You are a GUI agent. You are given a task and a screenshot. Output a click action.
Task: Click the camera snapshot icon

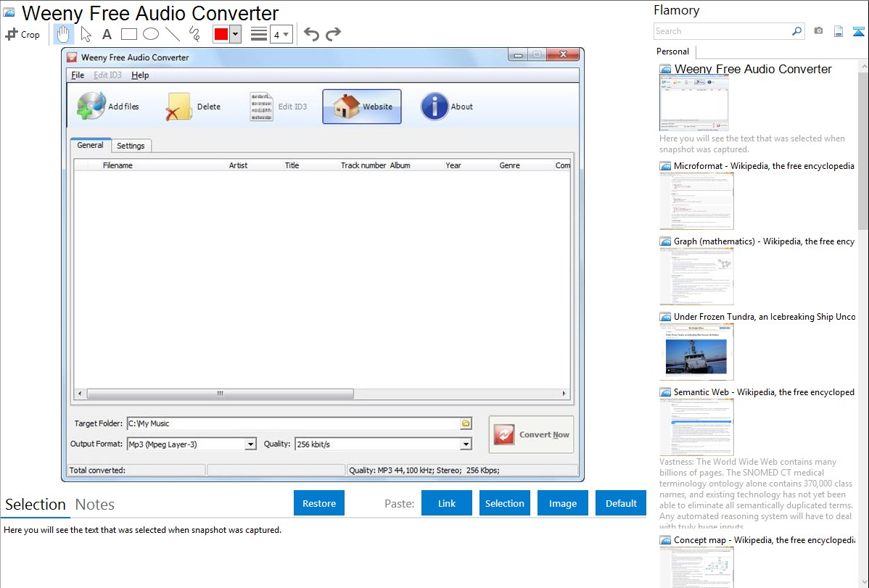point(818,31)
